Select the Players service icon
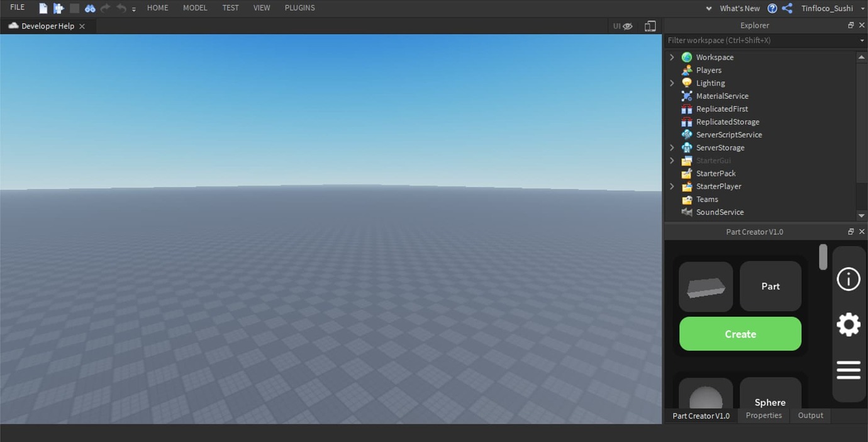This screenshot has width=868, height=442. coord(687,70)
